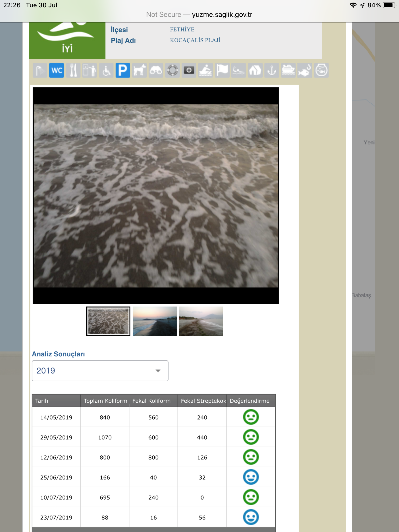Click the smiley for 12/06/2019 row
This screenshot has height=532, width=399.
[251, 457]
